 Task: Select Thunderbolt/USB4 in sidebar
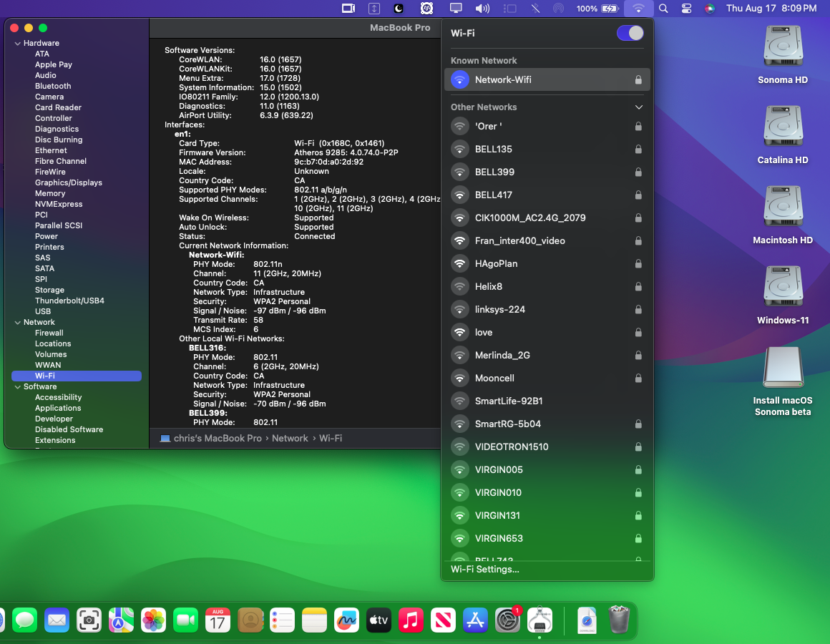pos(69,301)
